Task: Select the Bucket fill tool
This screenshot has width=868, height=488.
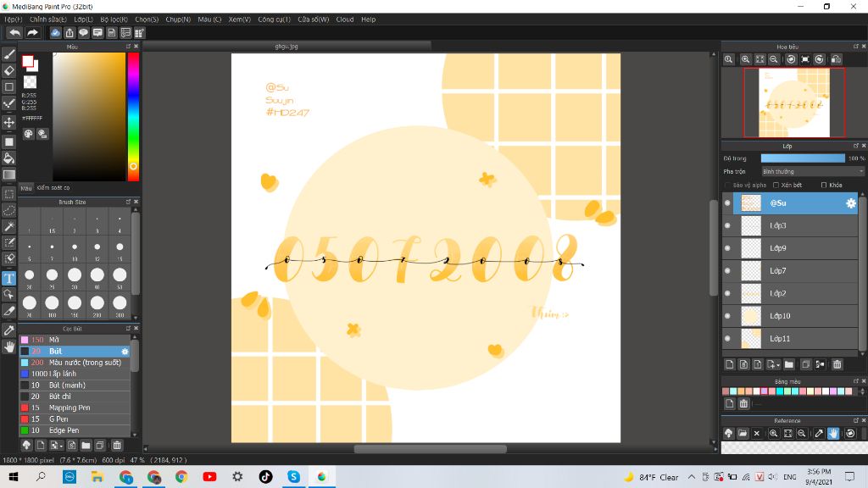Action: pyautogui.click(x=8, y=158)
